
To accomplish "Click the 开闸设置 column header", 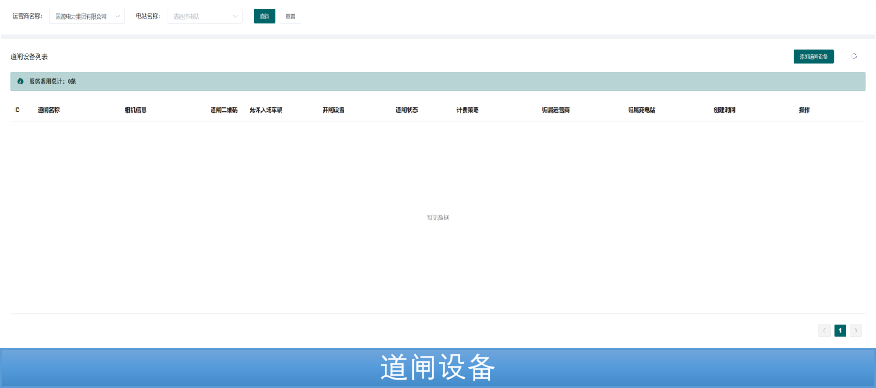I will [x=334, y=111].
